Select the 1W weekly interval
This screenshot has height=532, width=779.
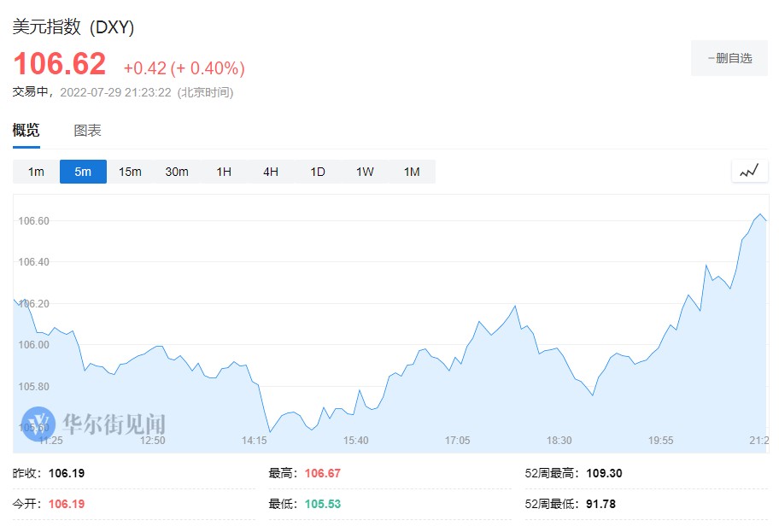click(x=365, y=172)
